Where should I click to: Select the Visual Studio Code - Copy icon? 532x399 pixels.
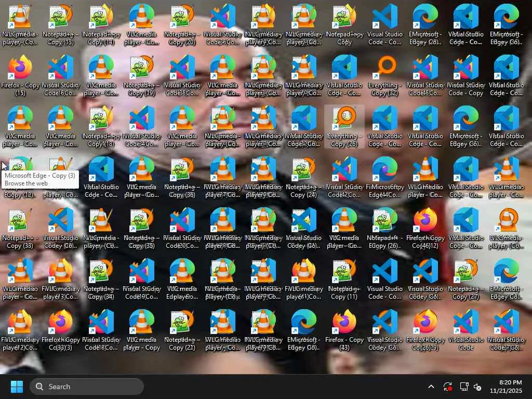(x=466, y=75)
